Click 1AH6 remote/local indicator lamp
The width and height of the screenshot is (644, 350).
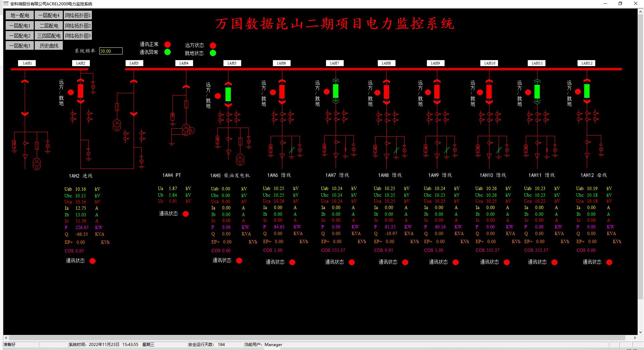click(x=273, y=93)
